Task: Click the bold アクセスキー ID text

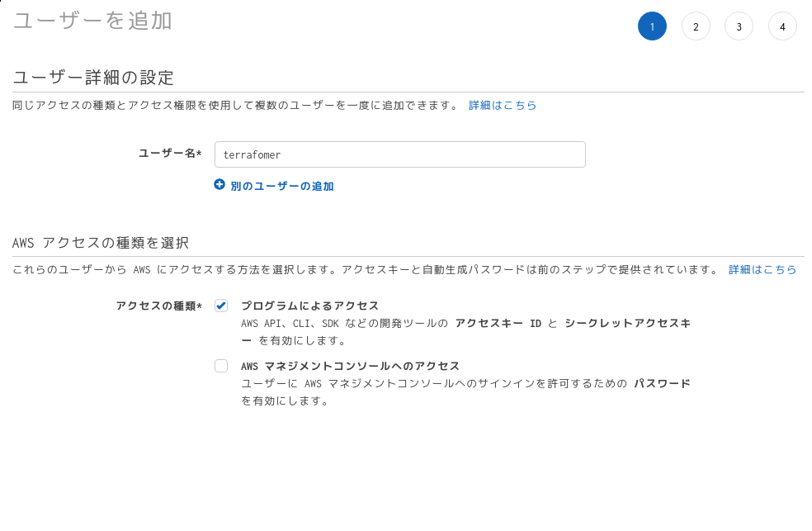Action: (x=498, y=323)
